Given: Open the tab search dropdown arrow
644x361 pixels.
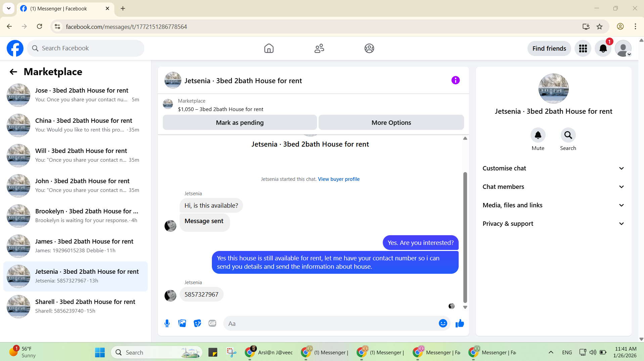Looking at the screenshot, I should [9, 8].
